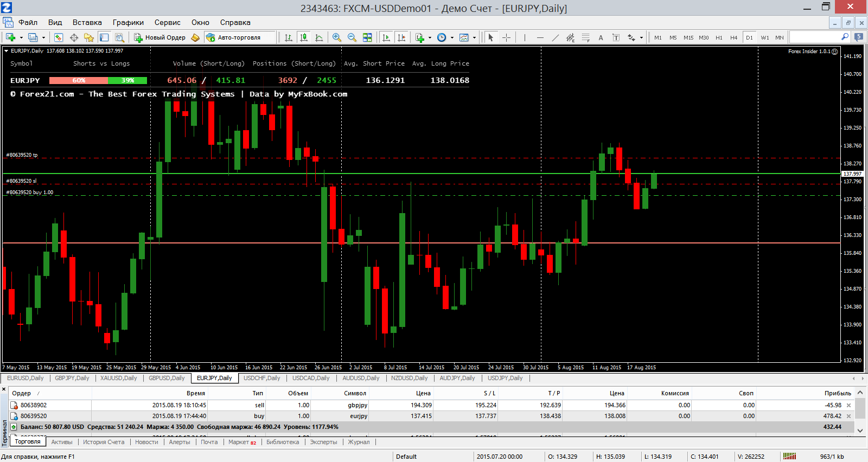This screenshot has width=868, height=462.
Task: Expand the templates dropdown arrow
Action: [474, 37]
